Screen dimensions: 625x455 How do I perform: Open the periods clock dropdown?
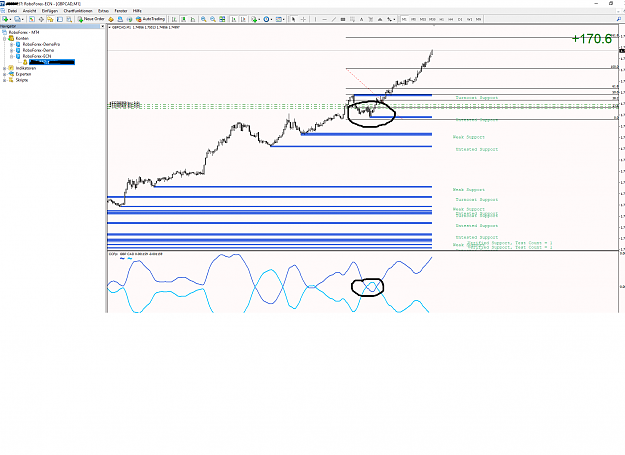click(x=267, y=19)
